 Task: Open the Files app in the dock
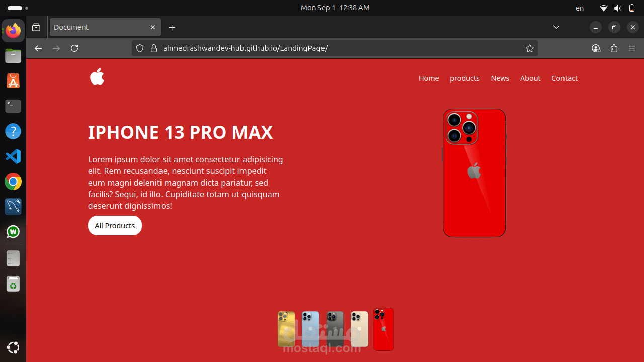(13, 56)
